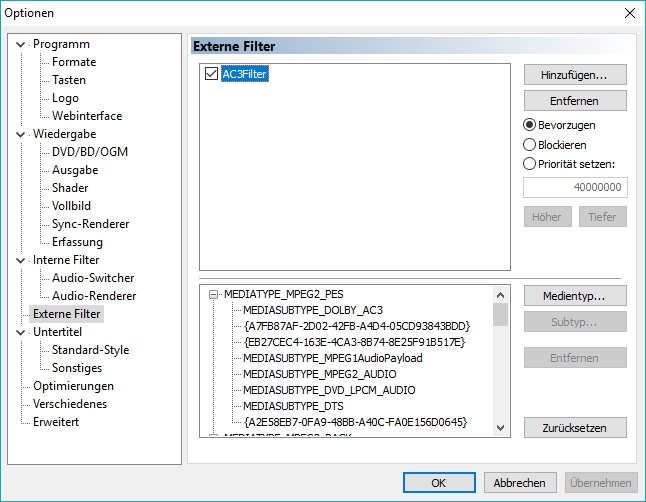The height and width of the screenshot is (502, 646).
Task: Open the Sync-Renderer settings page
Action: tap(90, 224)
